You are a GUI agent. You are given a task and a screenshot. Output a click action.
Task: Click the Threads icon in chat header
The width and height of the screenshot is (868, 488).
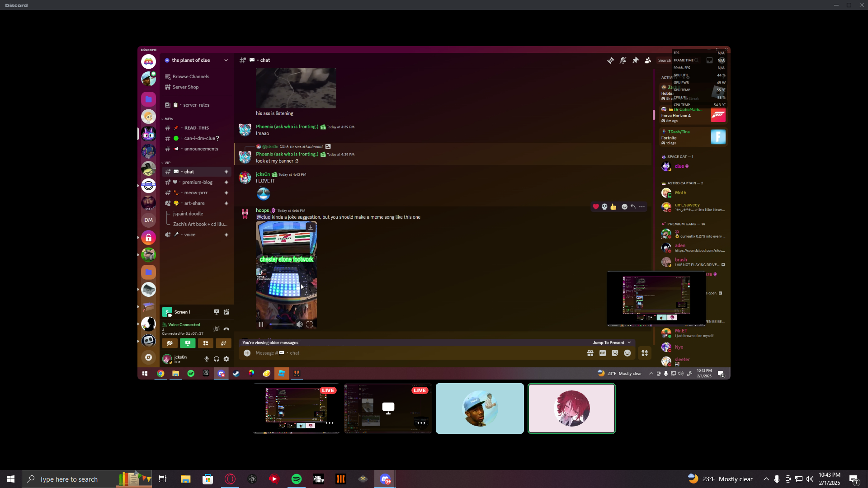coord(610,60)
